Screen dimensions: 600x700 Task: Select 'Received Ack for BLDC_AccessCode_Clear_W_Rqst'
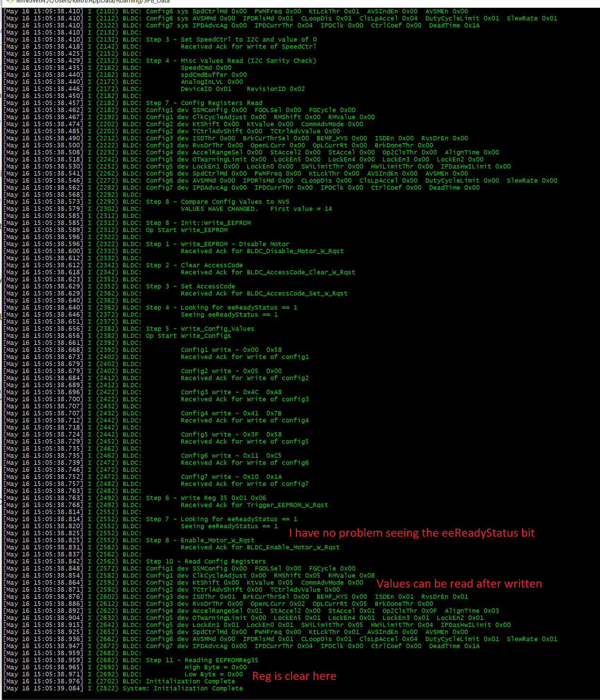[x=268, y=272]
